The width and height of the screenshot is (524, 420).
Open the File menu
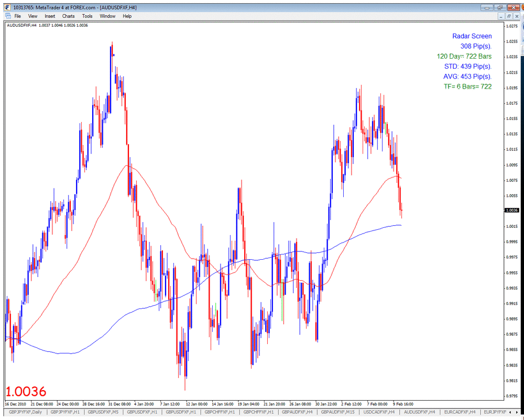[17, 16]
